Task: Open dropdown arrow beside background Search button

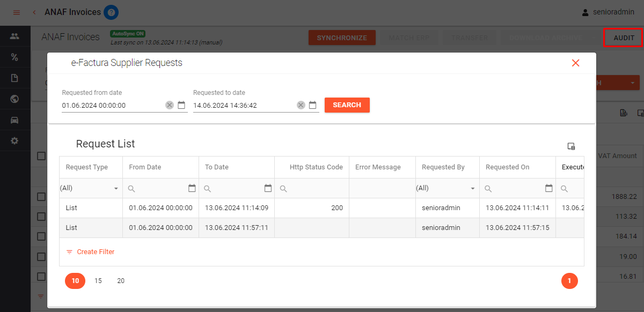Action: pyautogui.click(x=633, y=83)
